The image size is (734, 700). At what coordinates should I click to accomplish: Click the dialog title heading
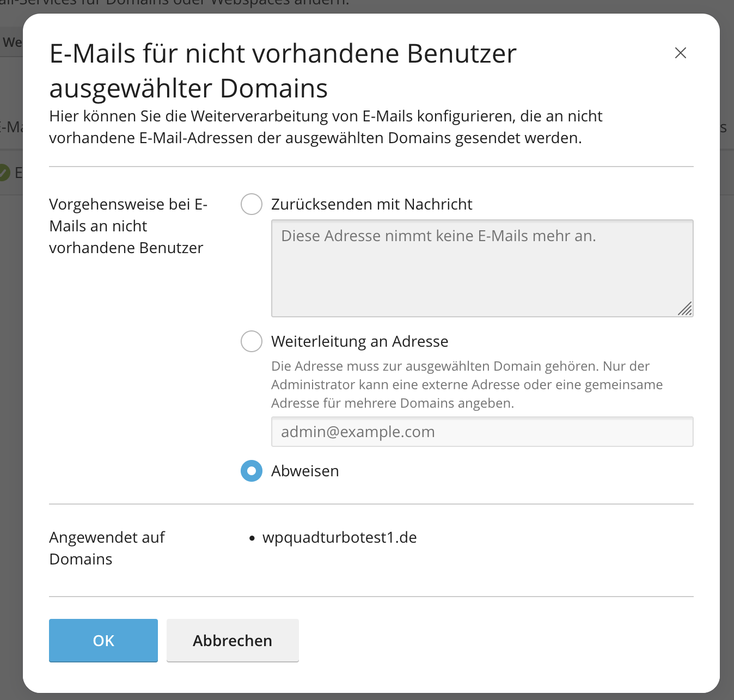coord(283,71)
